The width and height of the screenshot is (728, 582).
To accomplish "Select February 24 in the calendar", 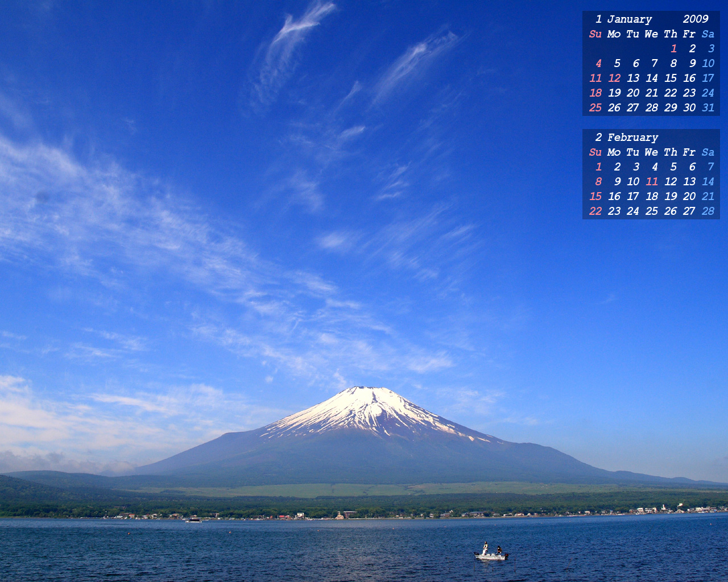I will pyautogui.click(x=633, y=211).
